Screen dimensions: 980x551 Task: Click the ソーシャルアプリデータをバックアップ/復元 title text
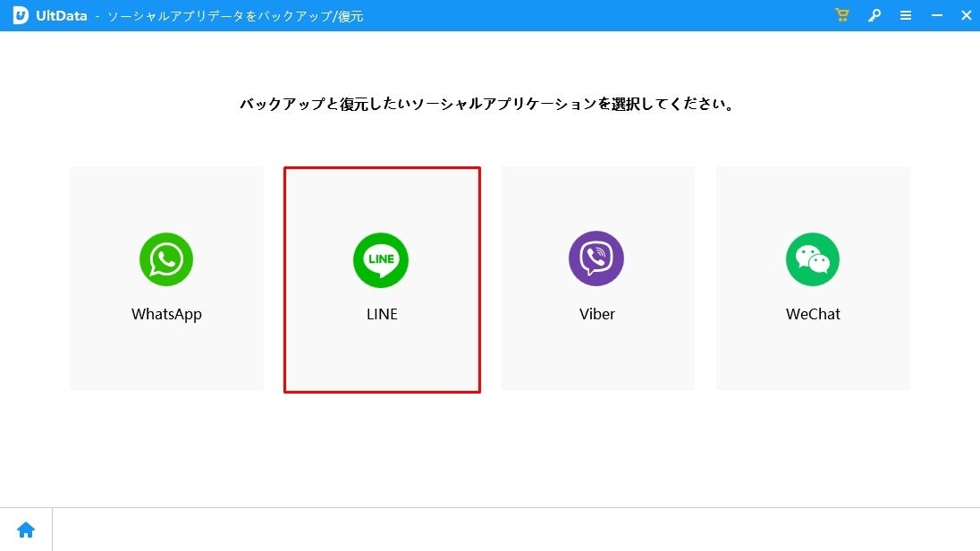pos(235,16)
